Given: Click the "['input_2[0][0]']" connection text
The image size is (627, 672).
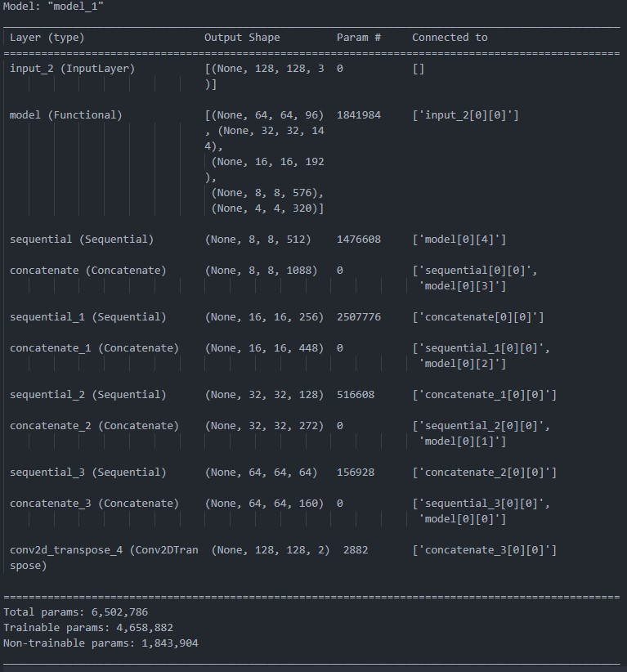Looking at the screenshot, I should [465, 115].
